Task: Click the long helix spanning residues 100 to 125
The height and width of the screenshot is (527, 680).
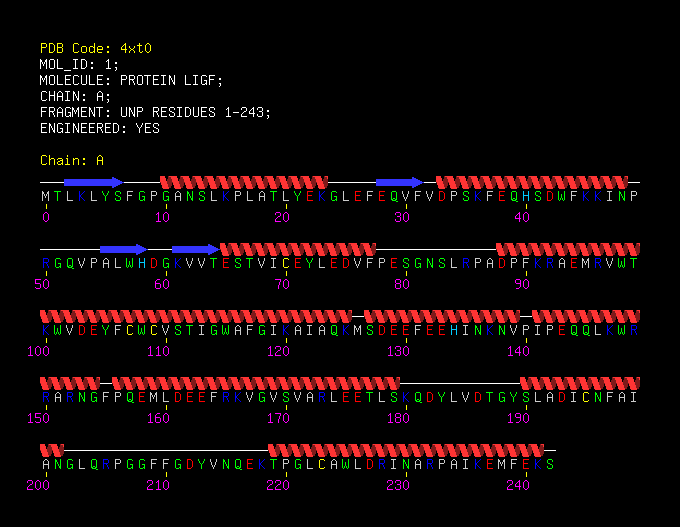Action: tap(196, 316)
